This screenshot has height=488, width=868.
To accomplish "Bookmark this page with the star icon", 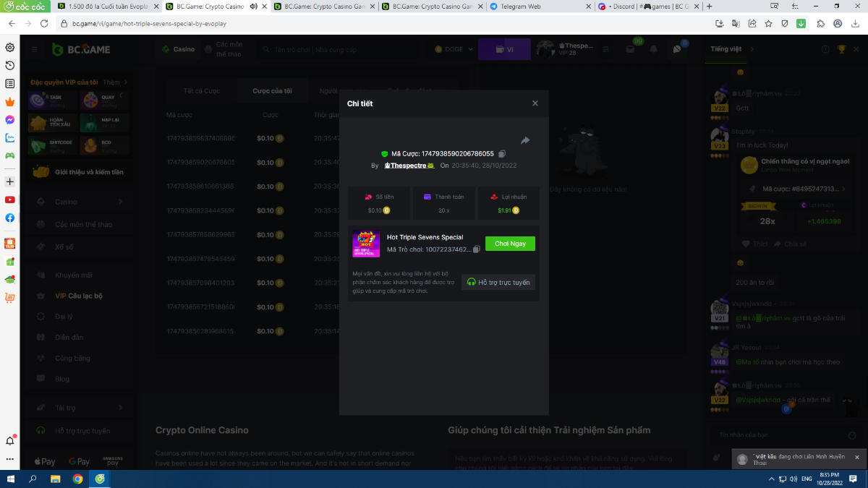I will [x=769, y=23].
